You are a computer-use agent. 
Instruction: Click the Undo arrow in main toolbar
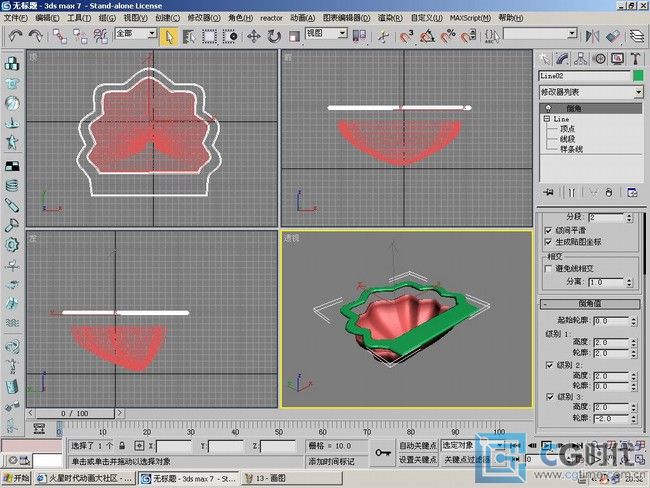15,36
